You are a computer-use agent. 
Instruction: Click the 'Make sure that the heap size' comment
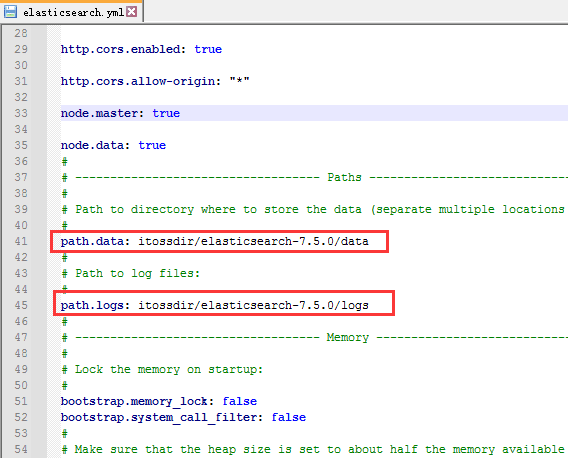pos(314,449)
